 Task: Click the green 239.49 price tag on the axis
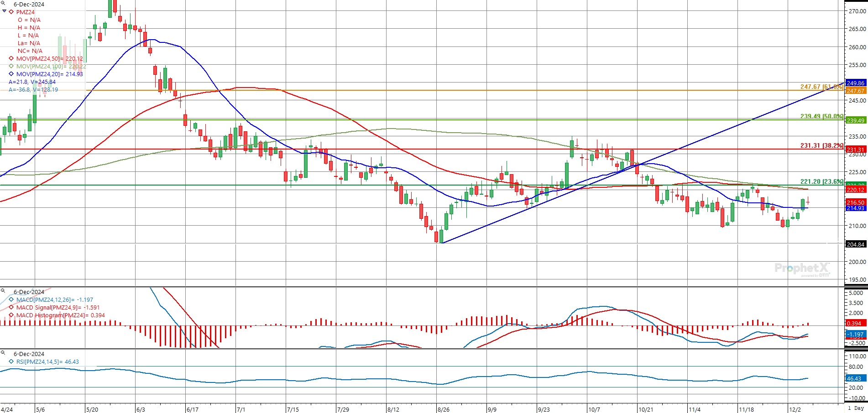(x=855, y=120)
